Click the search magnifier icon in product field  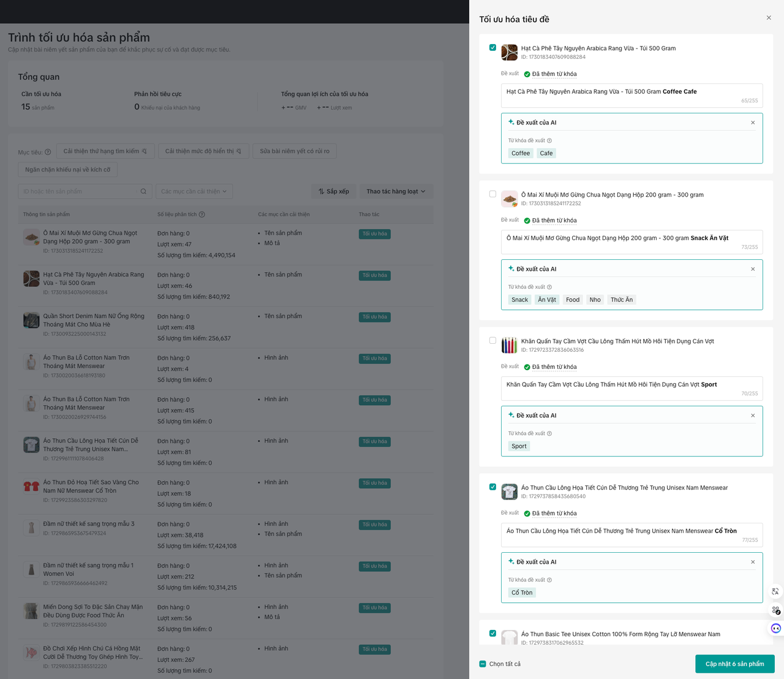(x=143, y=191)
